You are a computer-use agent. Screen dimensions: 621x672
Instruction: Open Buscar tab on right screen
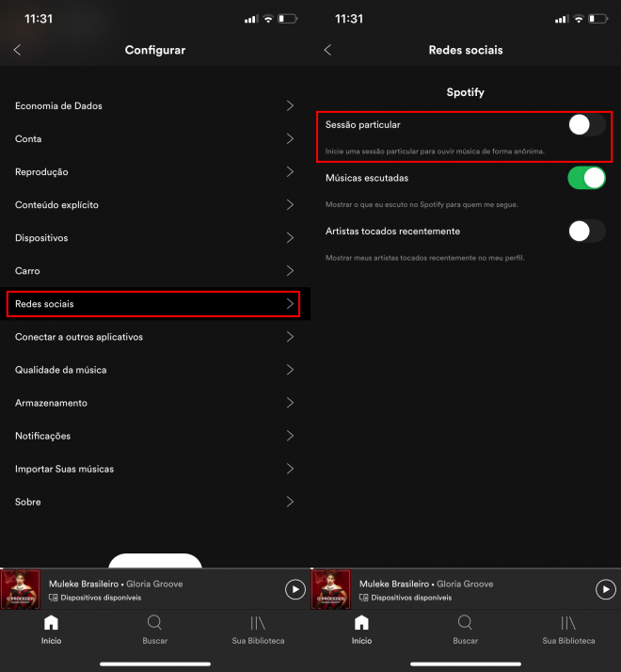click(x=465, y=630)
